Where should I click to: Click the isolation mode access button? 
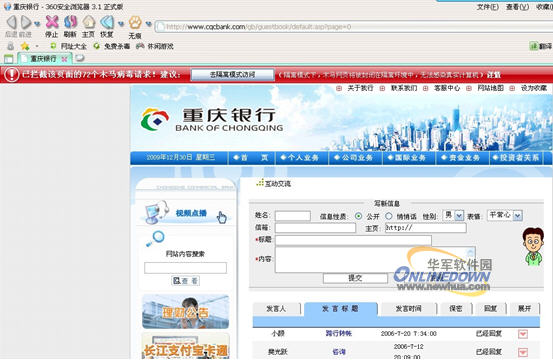pyautogui.click(x=232, y=74)
